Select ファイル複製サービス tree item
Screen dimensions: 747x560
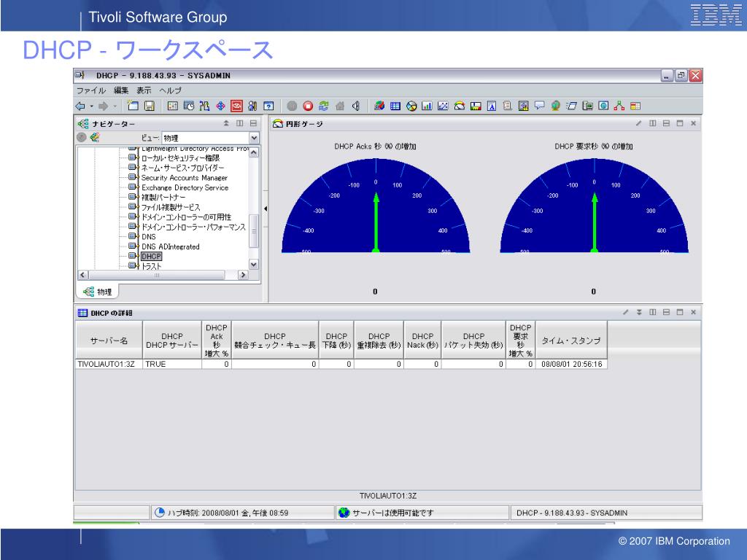point(171,207)
